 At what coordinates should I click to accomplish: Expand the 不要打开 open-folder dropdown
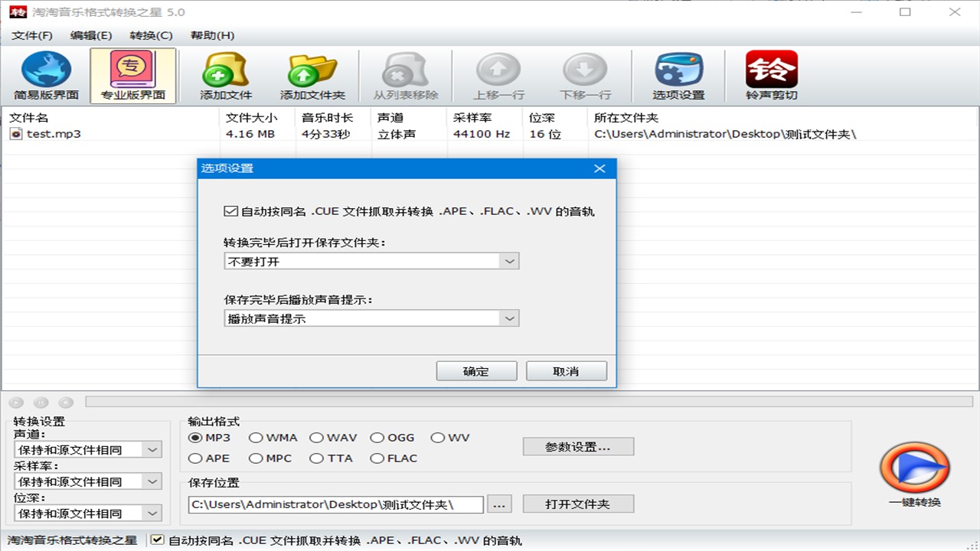(509, 261)
